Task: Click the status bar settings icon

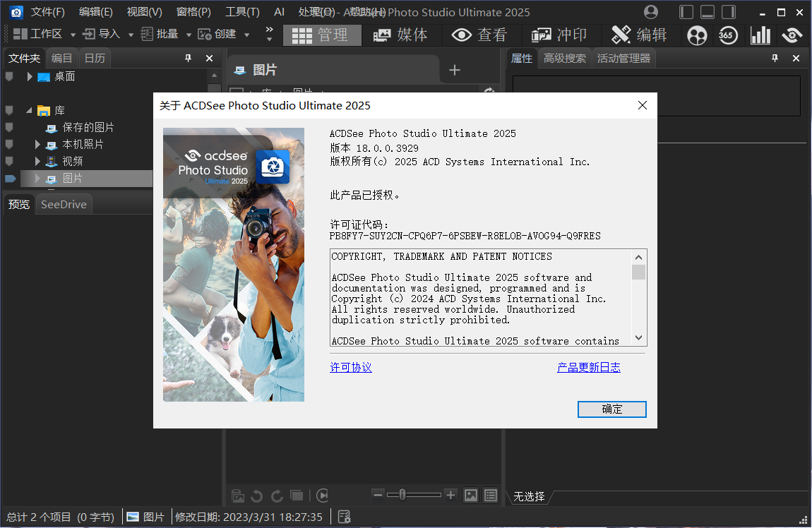Action: click(x=345, y=517)
